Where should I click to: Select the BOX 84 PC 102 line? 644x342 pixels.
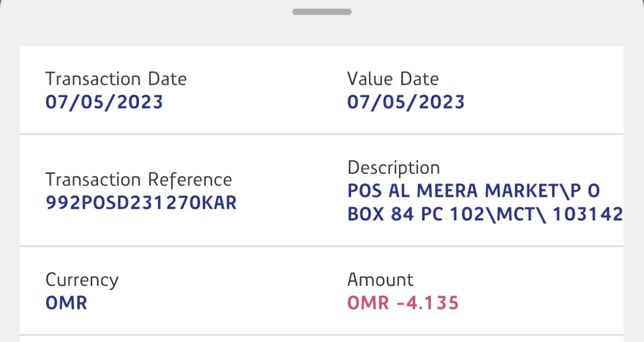click(x=485, y=214)
